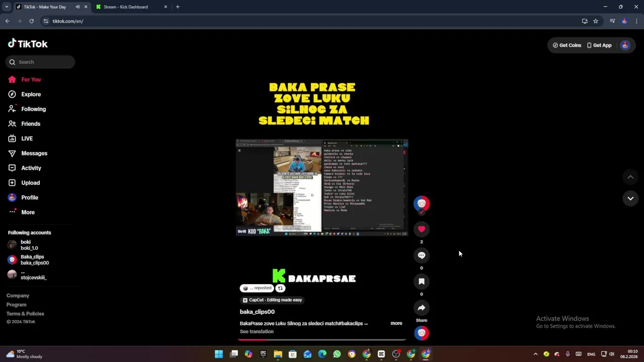
Task: Mute the TikTok tab audio icon
Action: point(77,7)
